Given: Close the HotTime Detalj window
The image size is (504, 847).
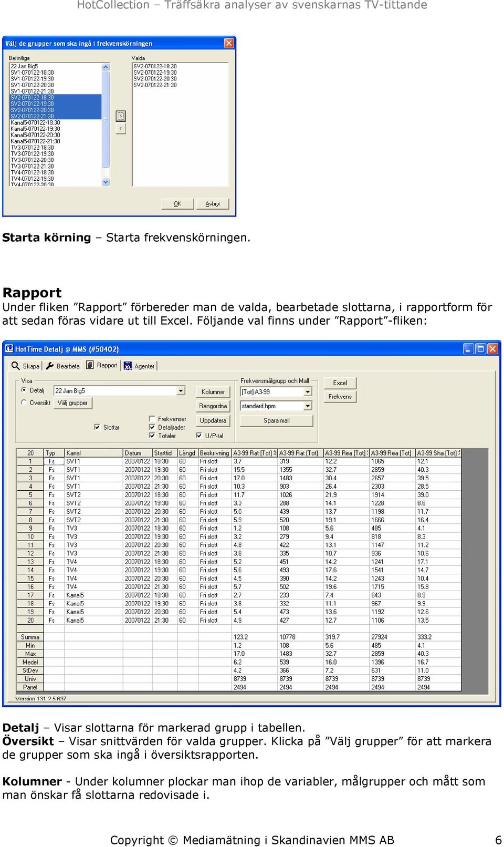Looking at the screenshot, I should [x=492, y=348].
